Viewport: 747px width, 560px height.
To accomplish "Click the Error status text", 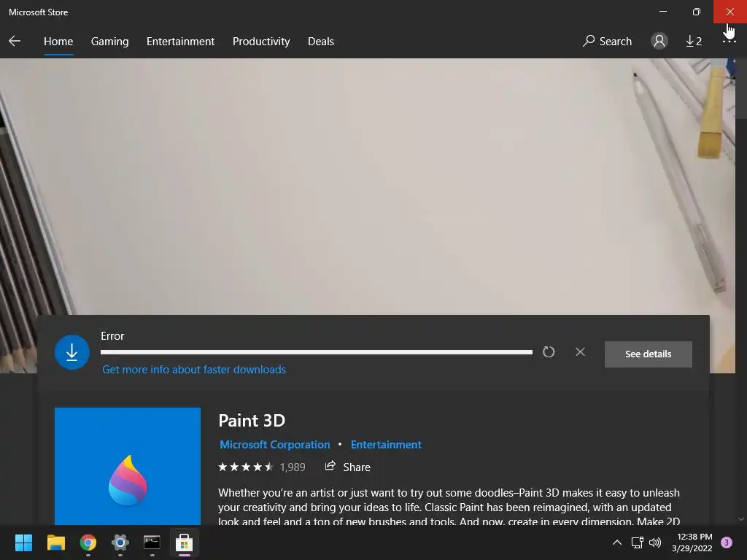I will [112, 336].
